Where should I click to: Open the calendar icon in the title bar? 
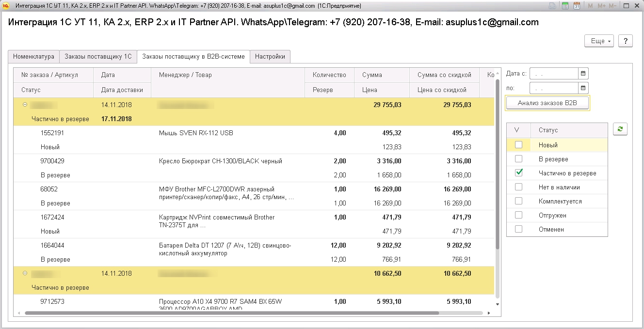[x=577, y=5]
